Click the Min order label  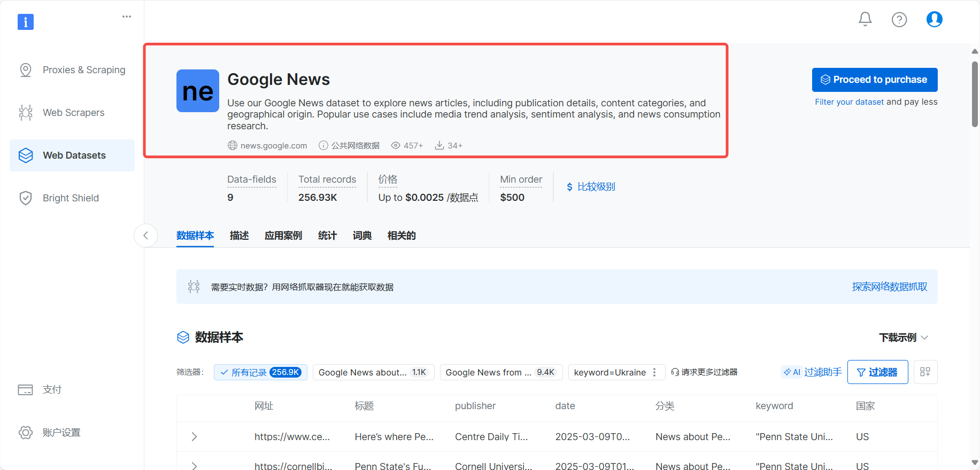pos(521,179)
